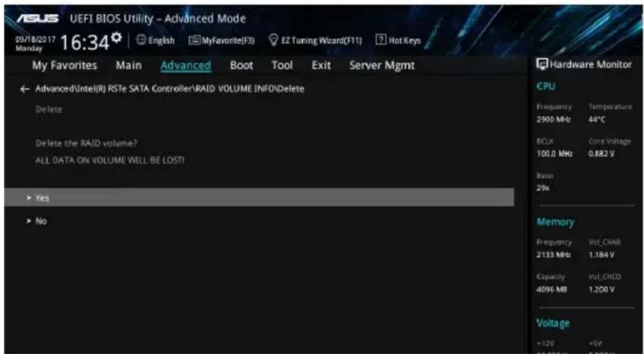The width and height of the screenshot is (644, 354).
Task: Open the Tool tab
Action: (x=282, y=65)
